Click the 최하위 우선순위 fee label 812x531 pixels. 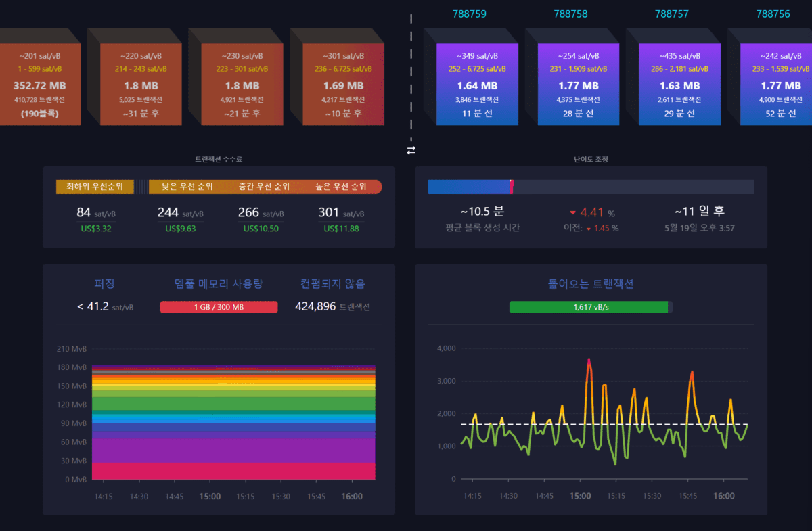pyautogui.click(x=95, y=187)
